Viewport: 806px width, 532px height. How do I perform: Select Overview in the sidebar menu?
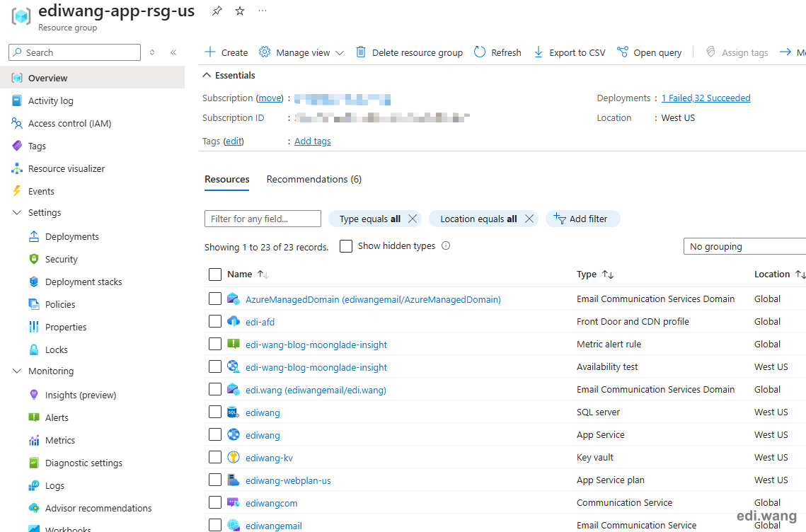click(93, 78)
